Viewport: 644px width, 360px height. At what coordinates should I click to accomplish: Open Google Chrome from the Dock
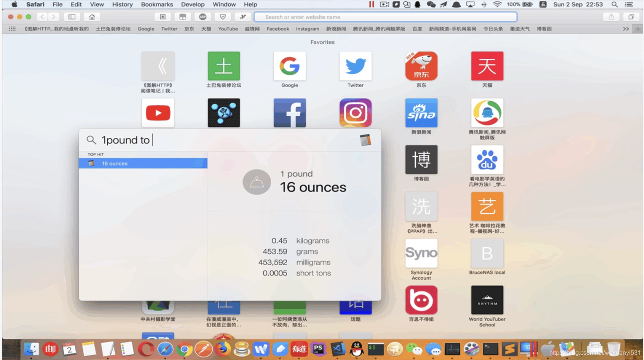coord(184,349)
